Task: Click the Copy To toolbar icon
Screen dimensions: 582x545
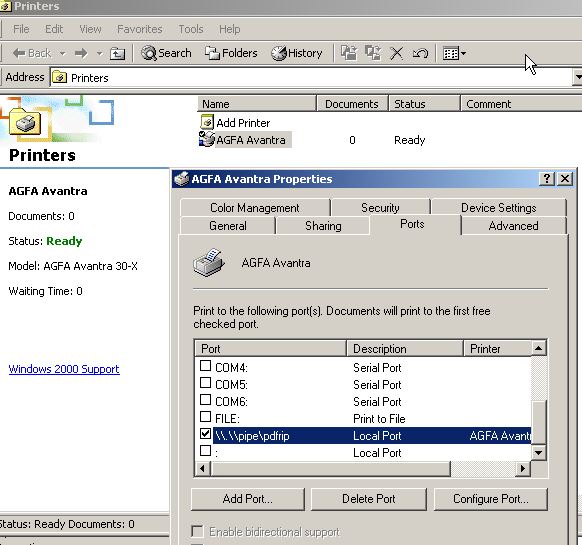Action: tap(373, 53)
